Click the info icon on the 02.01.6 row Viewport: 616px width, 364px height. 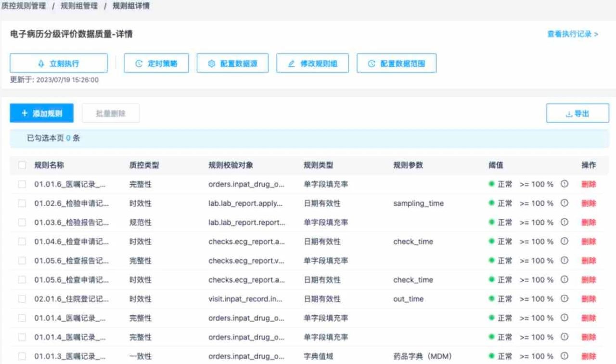(564, 299)
